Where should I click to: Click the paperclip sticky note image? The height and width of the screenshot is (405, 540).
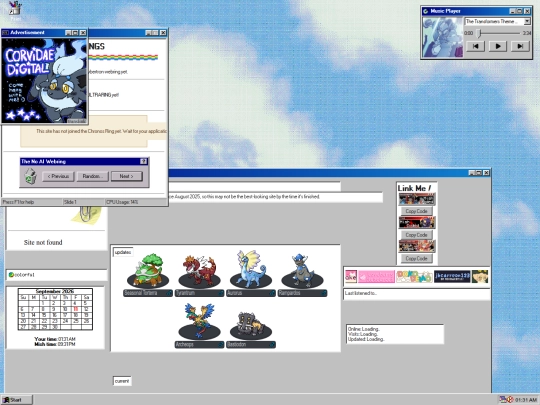click(x=86, y=215)
